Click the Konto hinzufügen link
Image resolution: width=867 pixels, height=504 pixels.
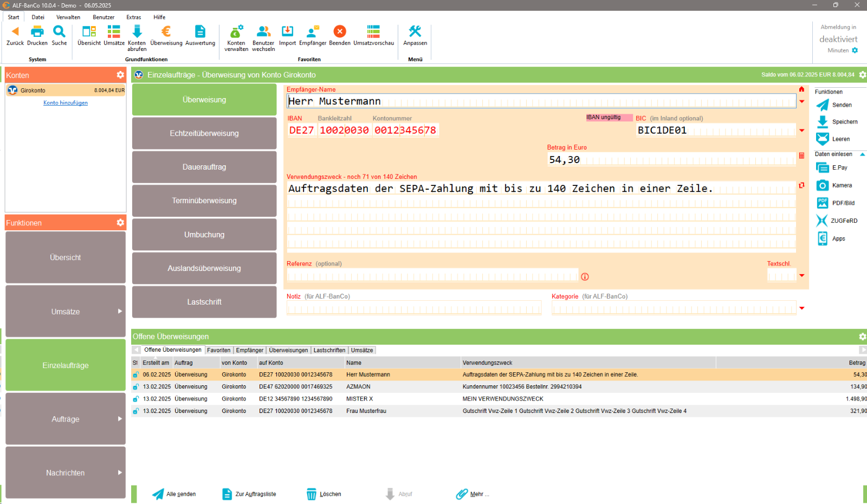click(65, 102)
